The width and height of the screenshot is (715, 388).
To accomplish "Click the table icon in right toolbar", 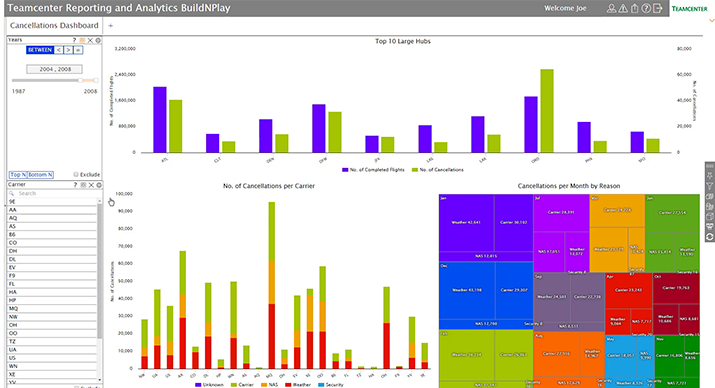I will (x=710, y=217).
